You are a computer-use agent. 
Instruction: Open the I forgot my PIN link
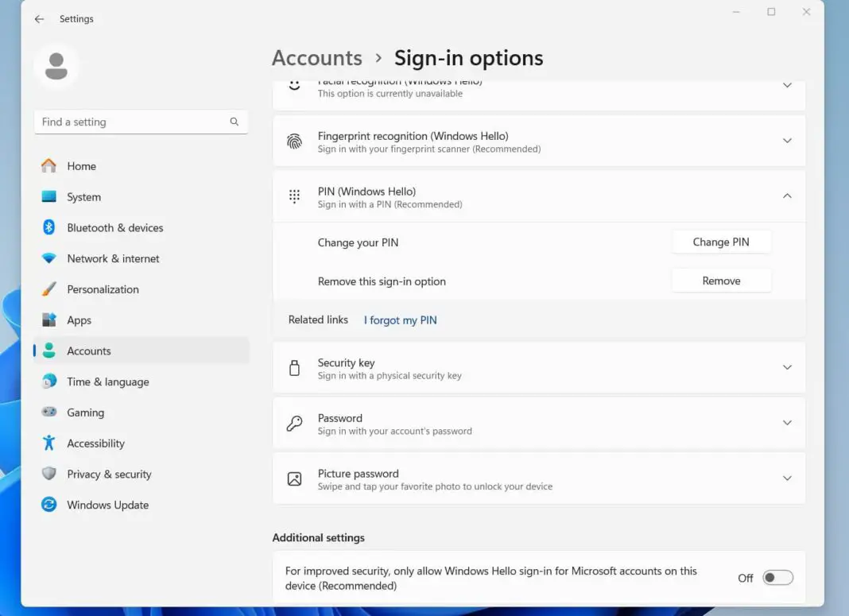tap(400, 320)
